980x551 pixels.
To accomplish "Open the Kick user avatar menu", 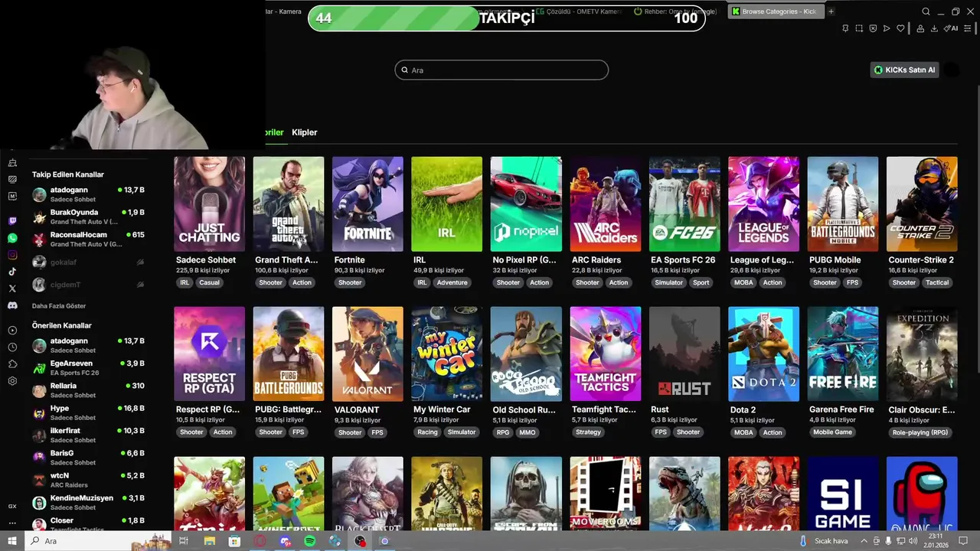I will click(x=952, y=70).
